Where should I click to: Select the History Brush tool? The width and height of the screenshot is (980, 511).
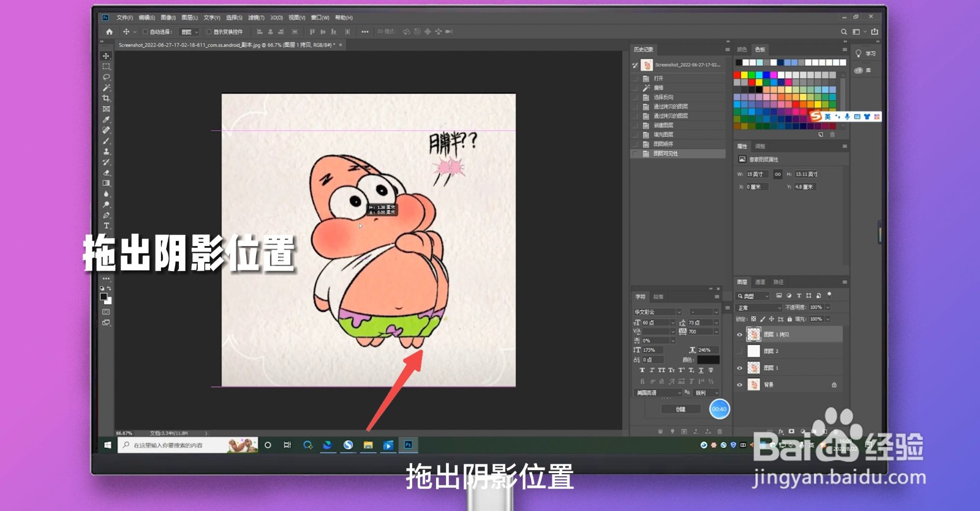[x=106, y=162]
